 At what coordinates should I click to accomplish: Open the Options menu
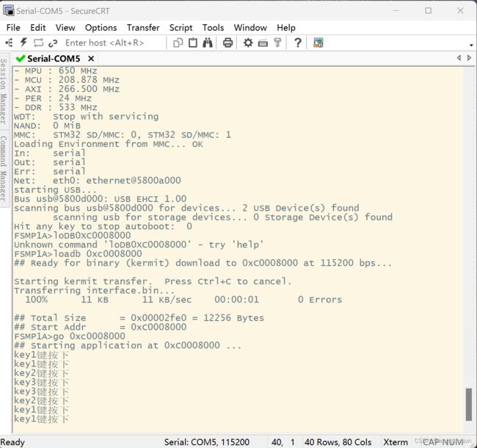[101, 28]
